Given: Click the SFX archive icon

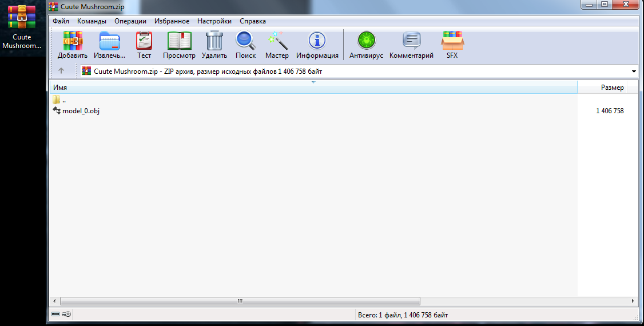Looking at the screenshot, I should [452, 41].
